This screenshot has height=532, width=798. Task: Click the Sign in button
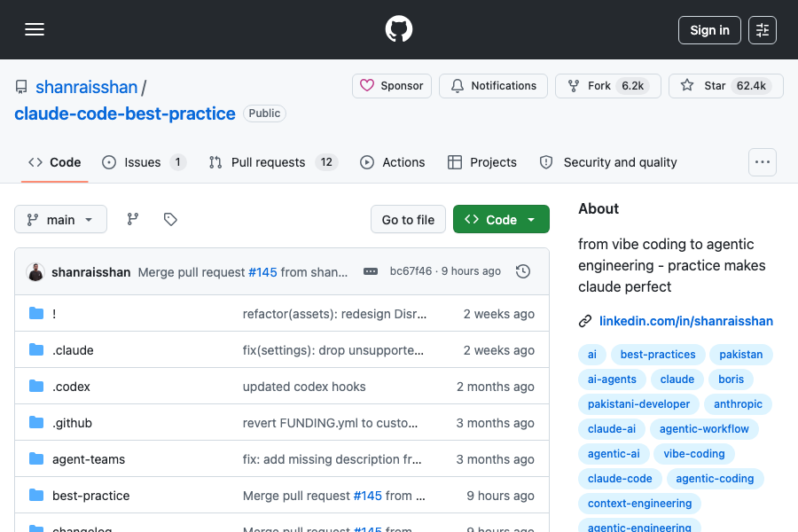coord(709,30)
